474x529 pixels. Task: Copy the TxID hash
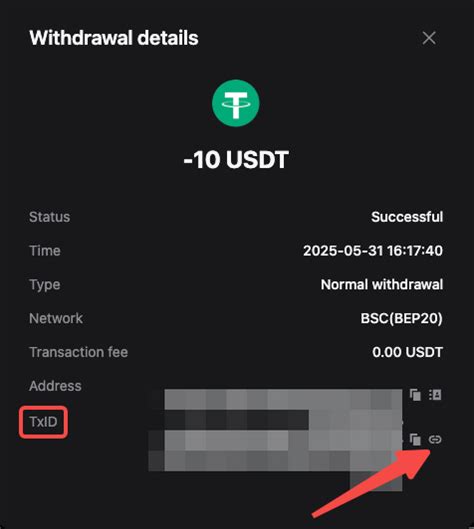click(415, 439)
